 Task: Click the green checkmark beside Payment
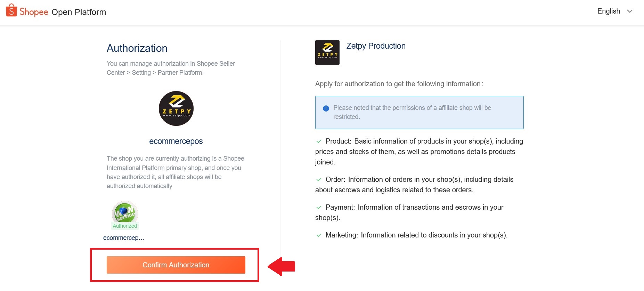[x=319, y=207]
